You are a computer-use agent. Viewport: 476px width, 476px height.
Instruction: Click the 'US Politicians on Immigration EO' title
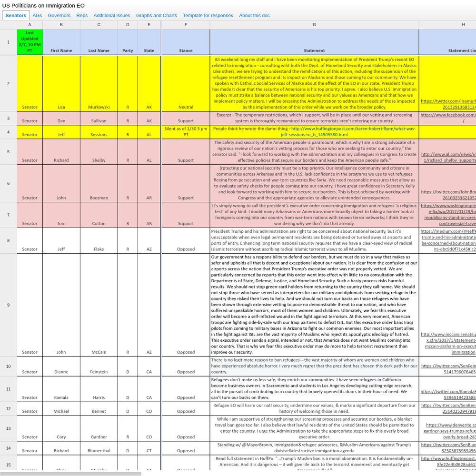[x=43, y=5]
